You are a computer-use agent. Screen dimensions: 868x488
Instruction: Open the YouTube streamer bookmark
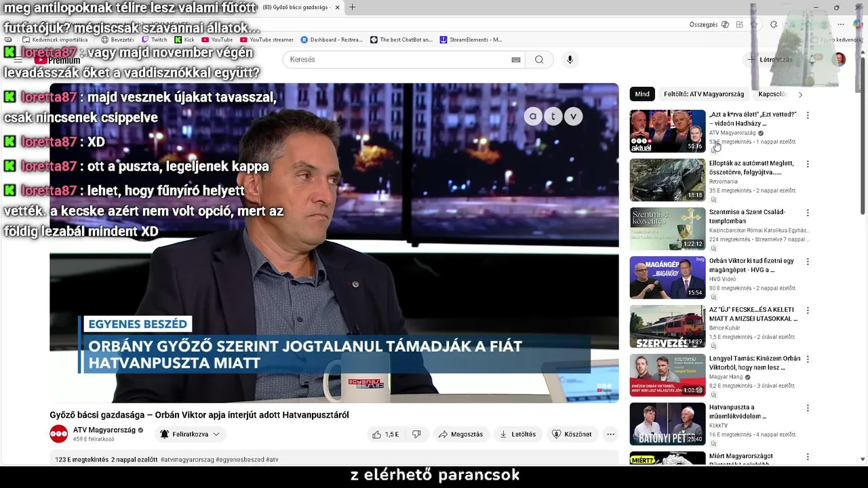click(x=267, y=40)
